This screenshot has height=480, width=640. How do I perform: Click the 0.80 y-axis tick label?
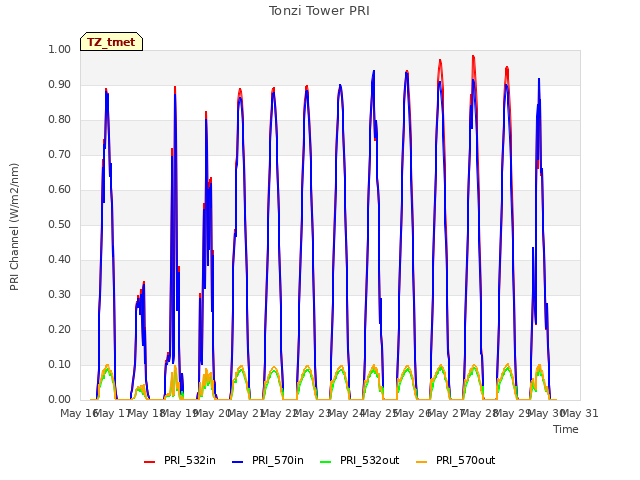[60, 120]
